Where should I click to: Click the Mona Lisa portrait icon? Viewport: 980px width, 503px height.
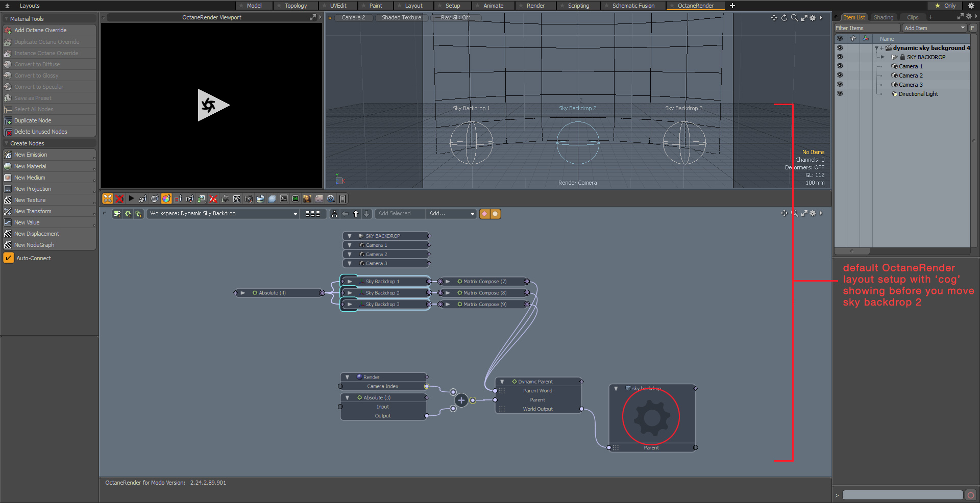(x=307, y=199)
